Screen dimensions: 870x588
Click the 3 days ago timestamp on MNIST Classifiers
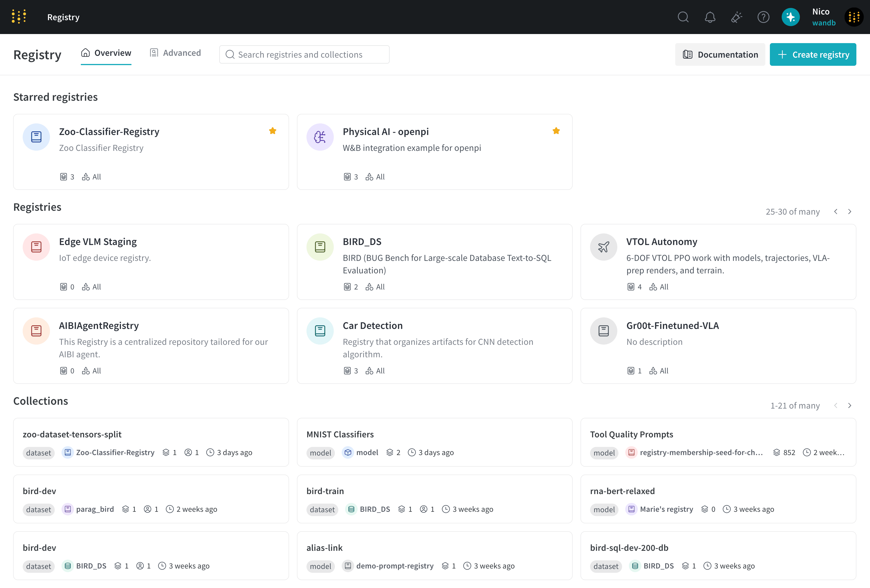tap(431, 453)
